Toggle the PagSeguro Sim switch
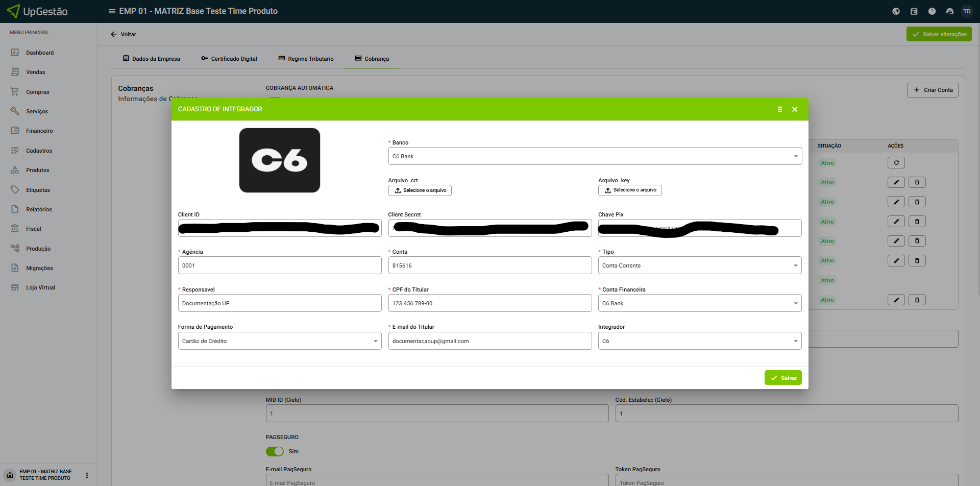Viewport: 980px width, 486px height. [x=275, y=451]
